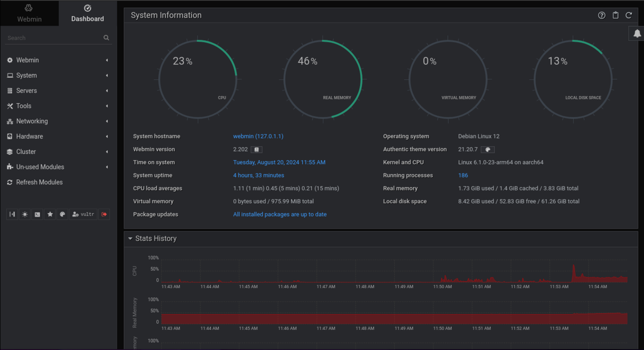Open theme configuration palette icon in sidebar

click(x=62, y=215)
